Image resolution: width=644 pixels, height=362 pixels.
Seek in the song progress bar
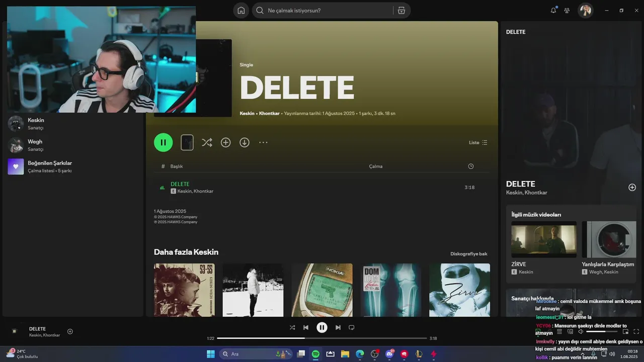322,338
